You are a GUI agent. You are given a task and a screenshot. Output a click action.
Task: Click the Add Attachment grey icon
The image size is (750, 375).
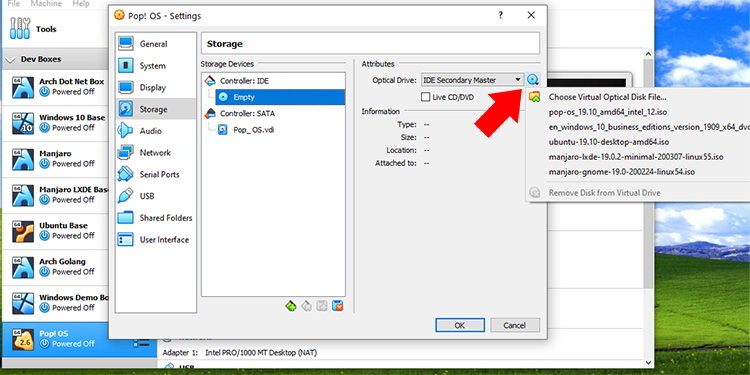pyautogui.click(x=322, y=306)
